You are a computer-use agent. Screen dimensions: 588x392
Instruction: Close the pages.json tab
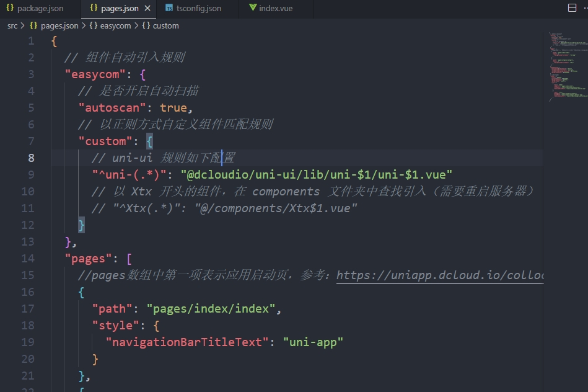[x=147, y=9]
